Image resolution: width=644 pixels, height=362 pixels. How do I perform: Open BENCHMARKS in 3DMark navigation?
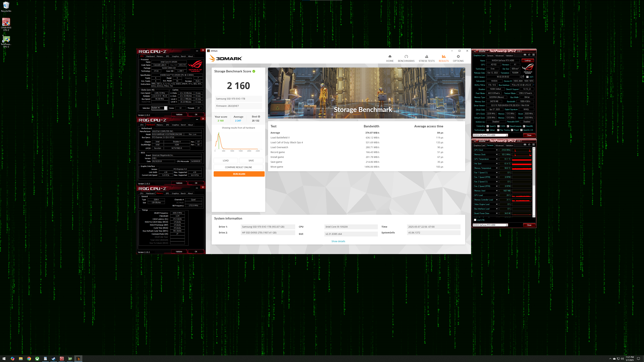[406, 58]
